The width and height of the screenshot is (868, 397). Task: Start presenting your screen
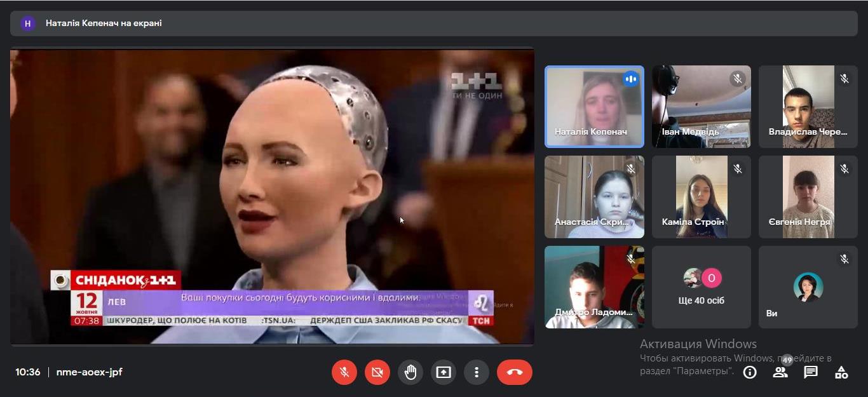[444, 372]
